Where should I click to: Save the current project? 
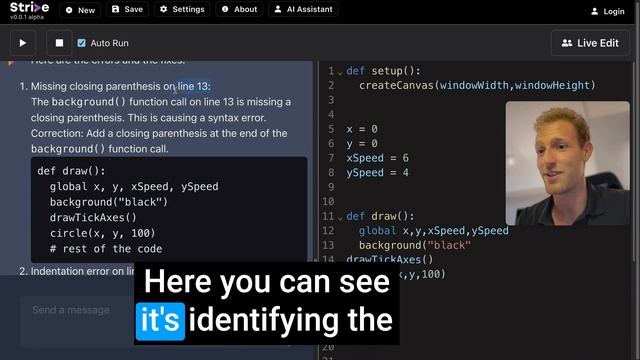(x=127, y=9)
